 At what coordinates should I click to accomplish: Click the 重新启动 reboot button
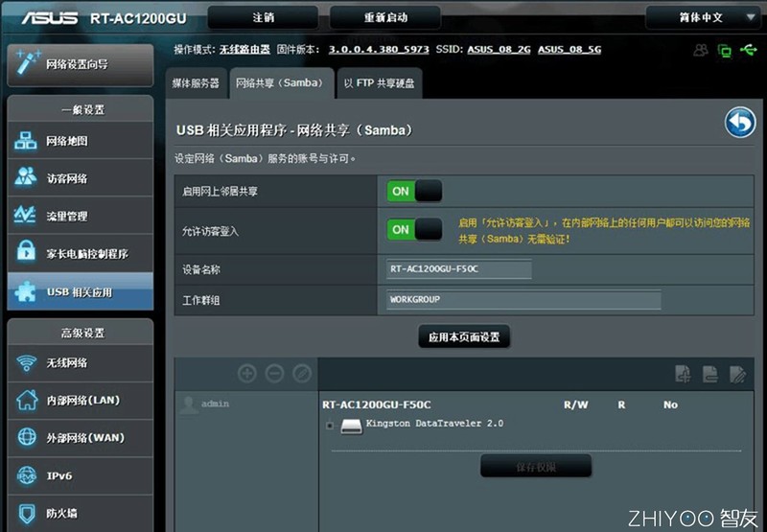[x=385, y=17]
